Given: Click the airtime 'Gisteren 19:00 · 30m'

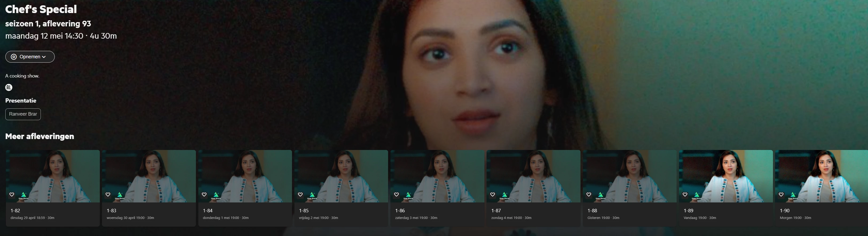Looking at the screenshot, I should click(603, 218).
